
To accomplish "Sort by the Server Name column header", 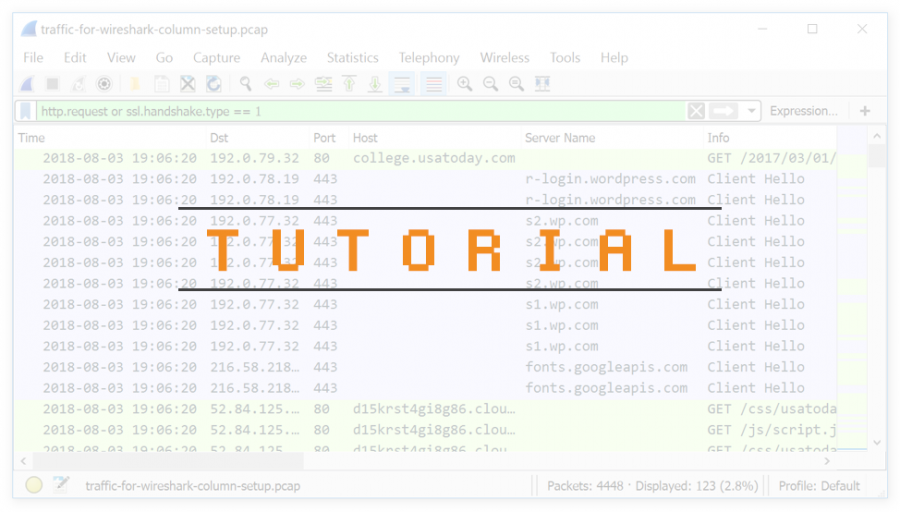I will click(612, 138).
